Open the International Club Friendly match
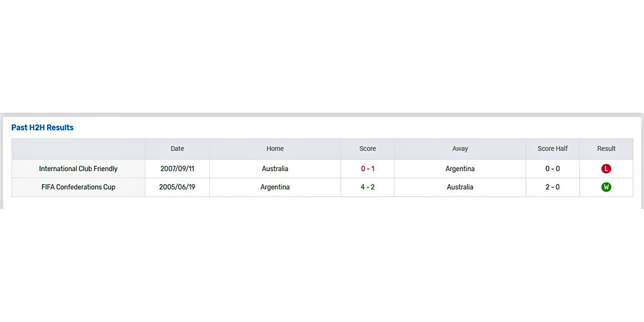 click(78, 169)
